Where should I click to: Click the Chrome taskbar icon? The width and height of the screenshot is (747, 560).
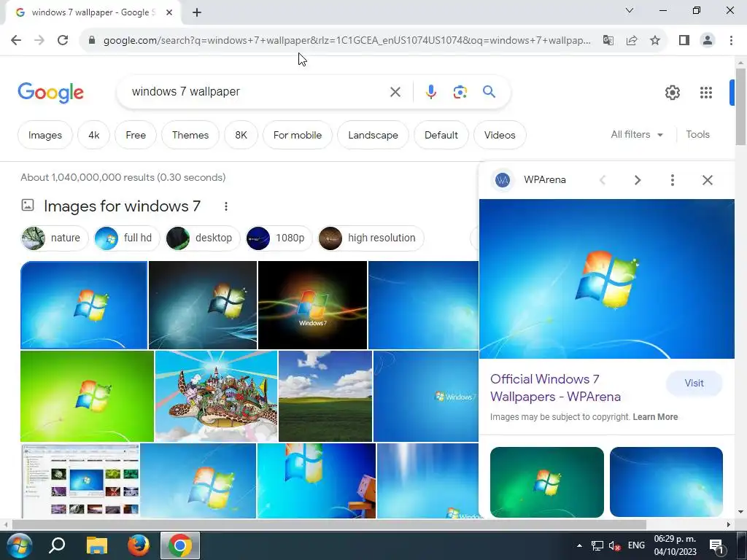(x=179, y=545)
